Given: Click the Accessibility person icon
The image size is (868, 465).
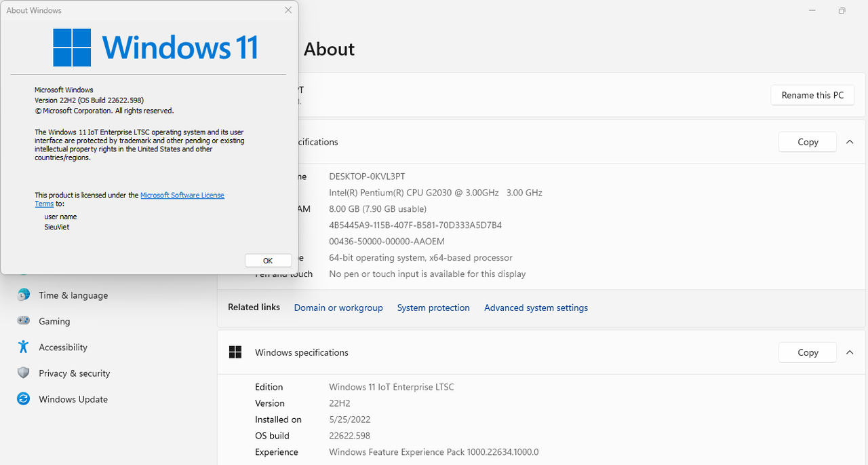Looking at the screenshot, I should point(24,347).
